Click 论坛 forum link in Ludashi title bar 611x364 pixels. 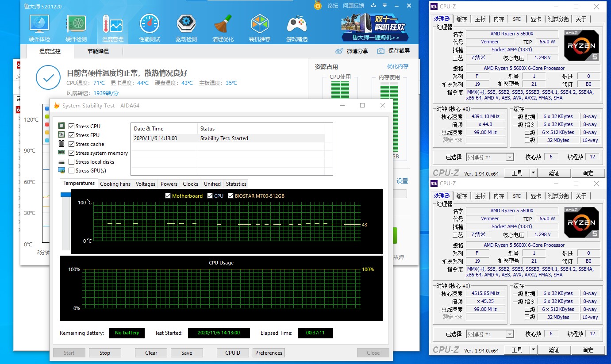[x=333, y=5]
